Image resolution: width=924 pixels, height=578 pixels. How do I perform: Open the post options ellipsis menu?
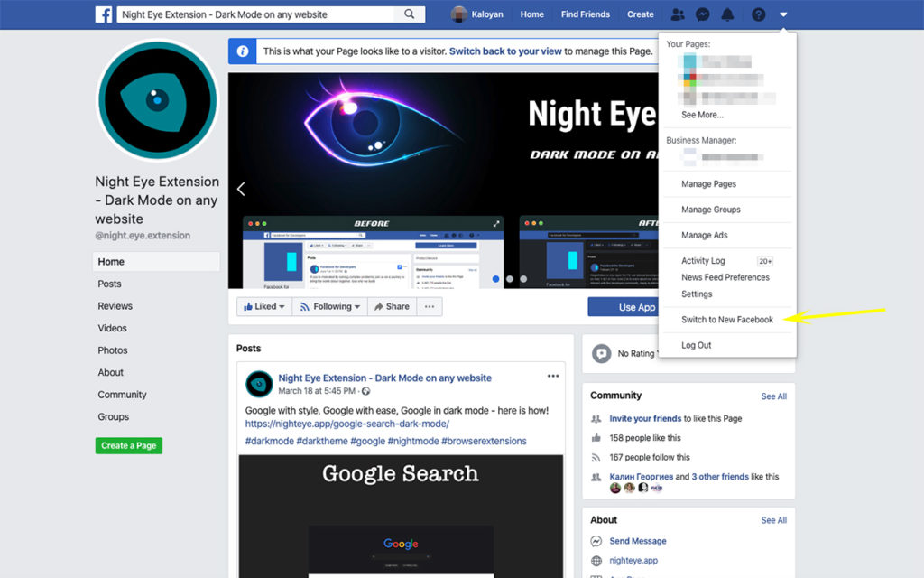click(x=553, y=377)
